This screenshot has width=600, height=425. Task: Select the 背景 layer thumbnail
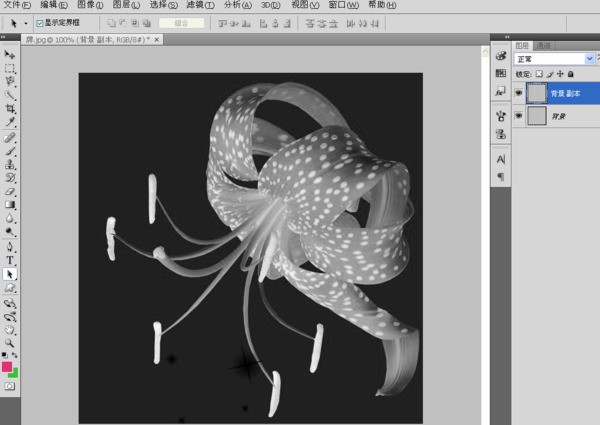(x=536, y=116)
